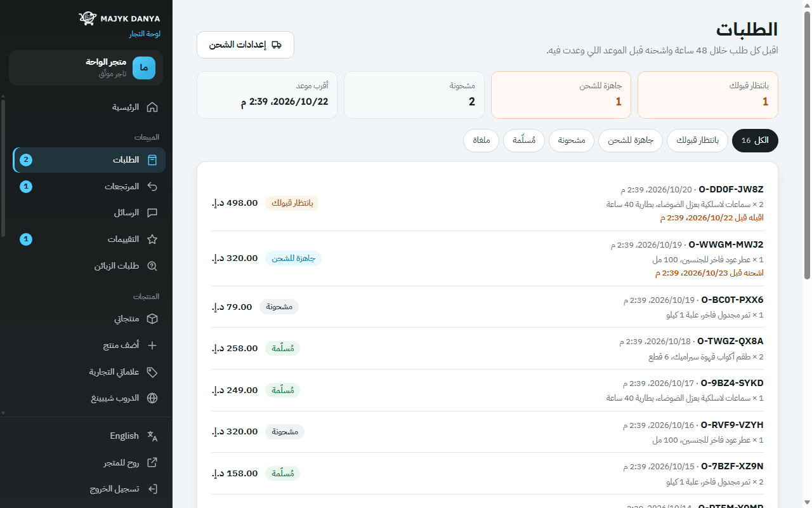Click the متجر الواحة store avatar
The width and height of the screenshot is (812, 508).
pyautogui.click(x=144, y=68)
